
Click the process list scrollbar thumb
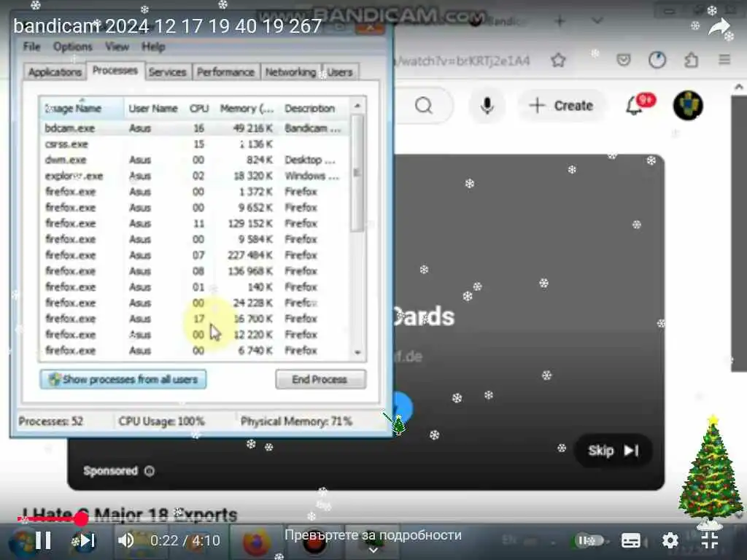[x=357, y=174]
